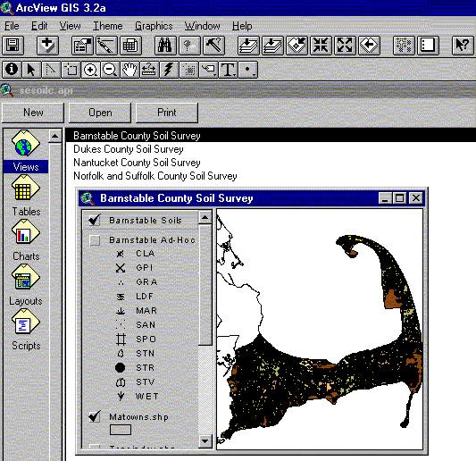The width and height of the screenshot is (476, 461).
Task: Select the Text T tool
Action: pyautogui.click(x=229, y=70)
